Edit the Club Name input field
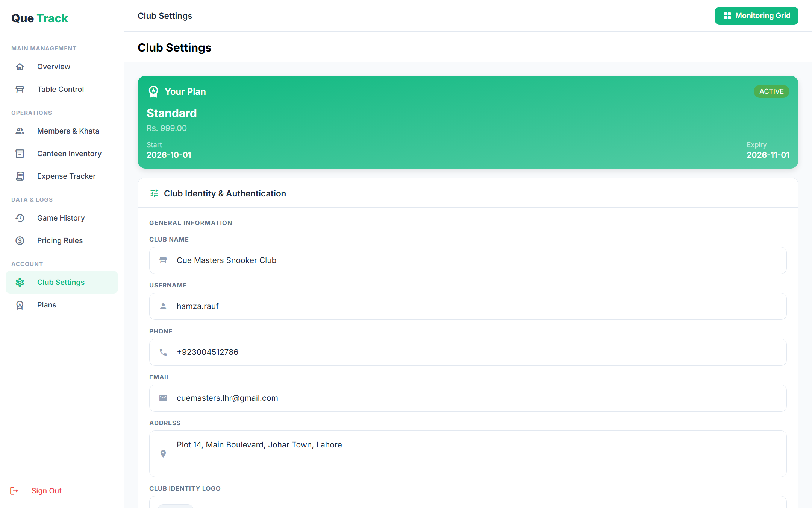 tap(468, 260)
